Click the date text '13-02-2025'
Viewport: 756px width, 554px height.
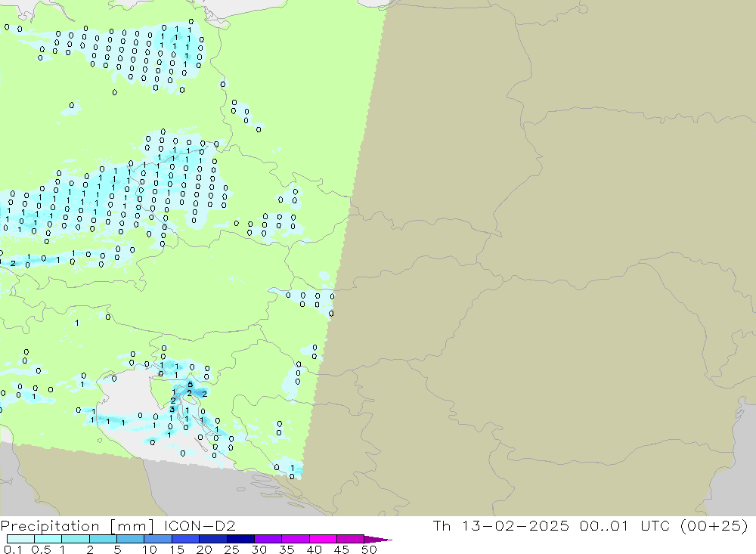[516, 525]
